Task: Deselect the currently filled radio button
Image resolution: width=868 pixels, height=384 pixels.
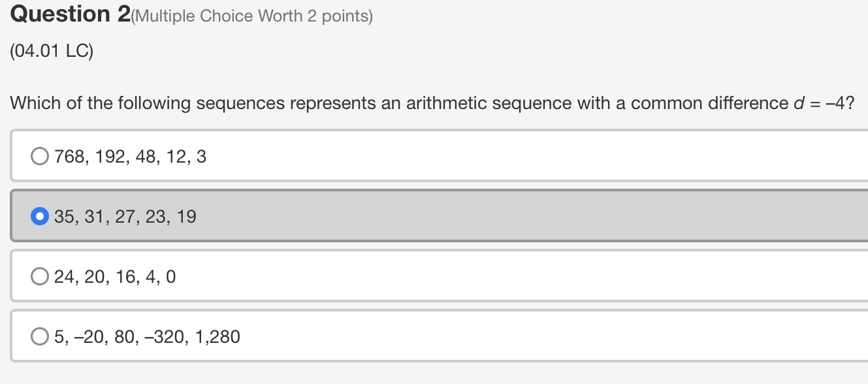Action: [x=39, y=216]
